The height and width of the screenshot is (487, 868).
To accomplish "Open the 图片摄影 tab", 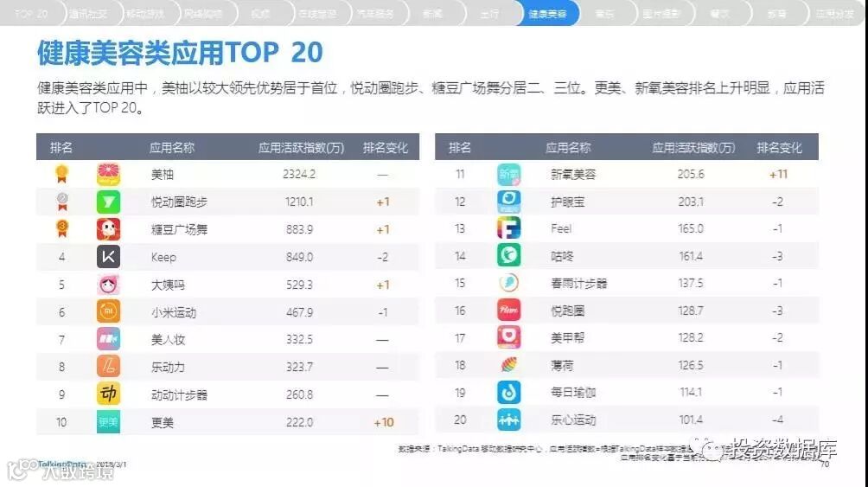I will pyautogui.click(x=661, y=13).
